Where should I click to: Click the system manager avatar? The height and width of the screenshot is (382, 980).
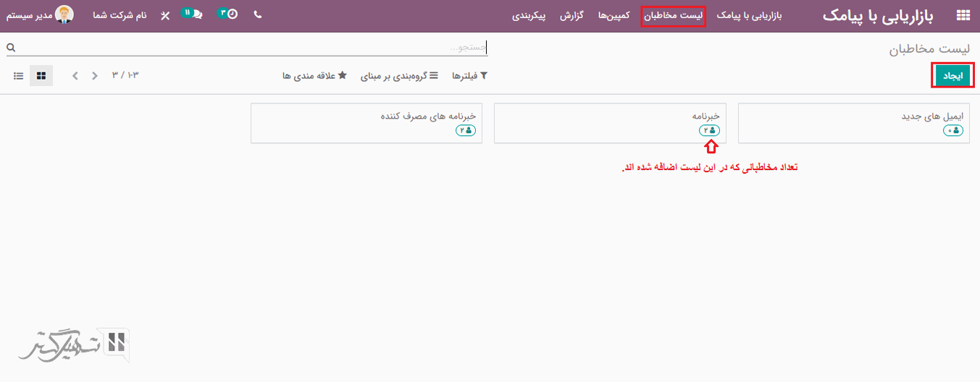64,14
